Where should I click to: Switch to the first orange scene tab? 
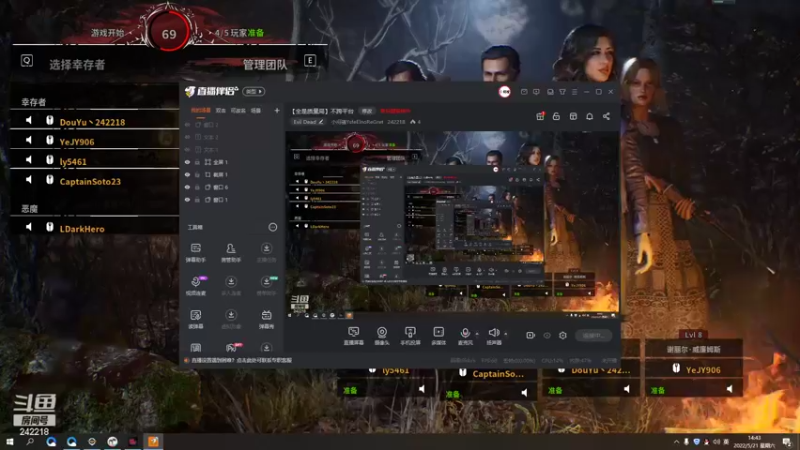click(201, 110)
